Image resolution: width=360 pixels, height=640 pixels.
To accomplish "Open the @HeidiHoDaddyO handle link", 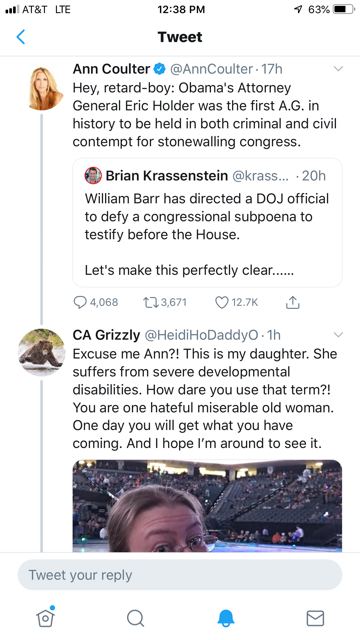I will pos(202,335).
